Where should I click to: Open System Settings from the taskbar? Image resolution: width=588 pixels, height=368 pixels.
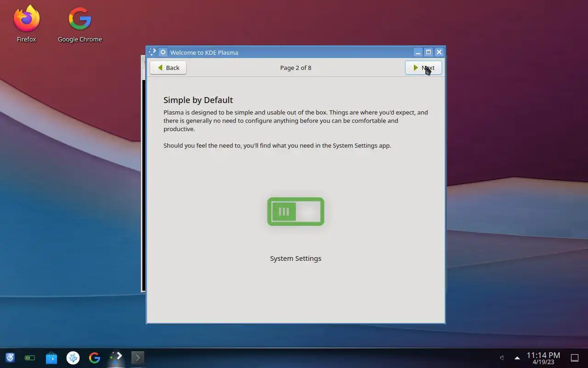click(x=30, y=357)
